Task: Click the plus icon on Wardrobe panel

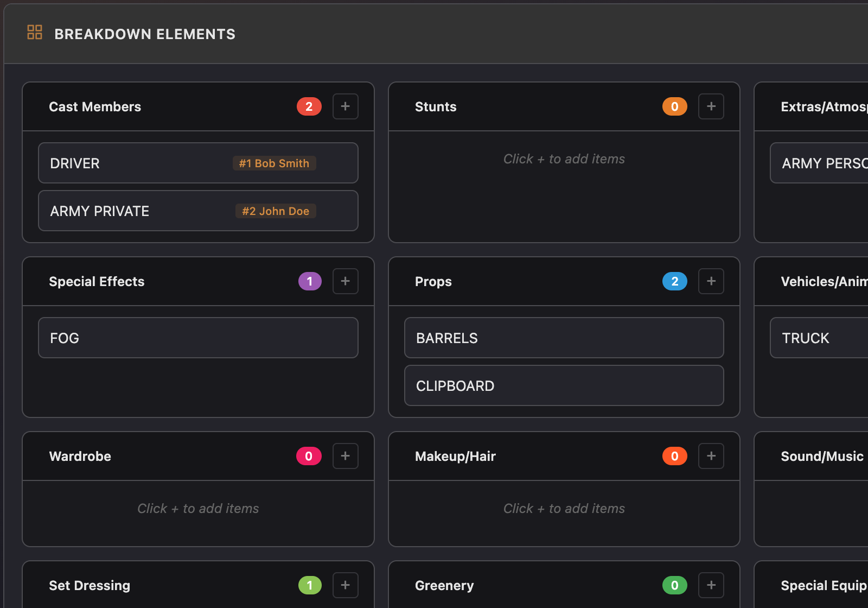Action: (x=346, y=456)
